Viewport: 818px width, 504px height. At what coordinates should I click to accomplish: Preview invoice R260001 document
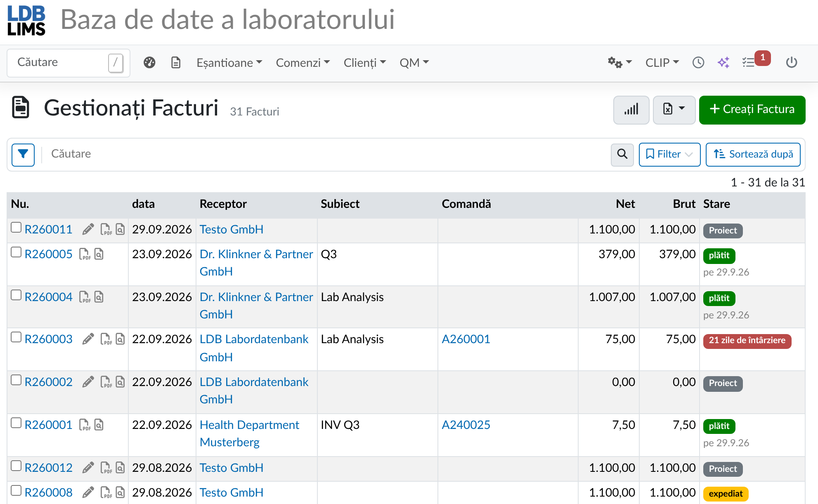tap(99, 425)
